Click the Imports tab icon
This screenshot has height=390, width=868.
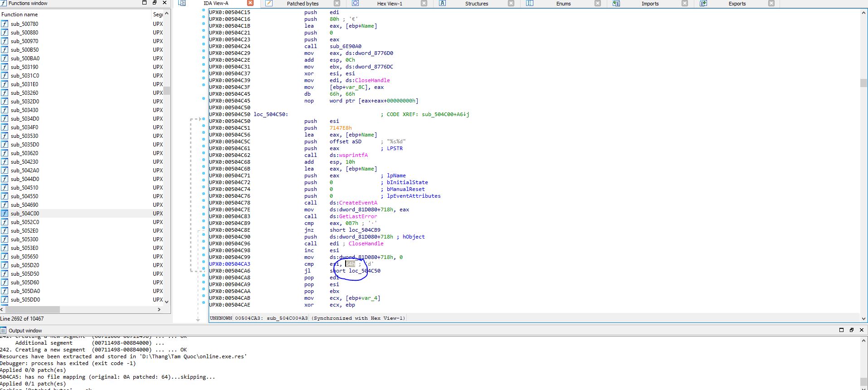click(616, 3)
